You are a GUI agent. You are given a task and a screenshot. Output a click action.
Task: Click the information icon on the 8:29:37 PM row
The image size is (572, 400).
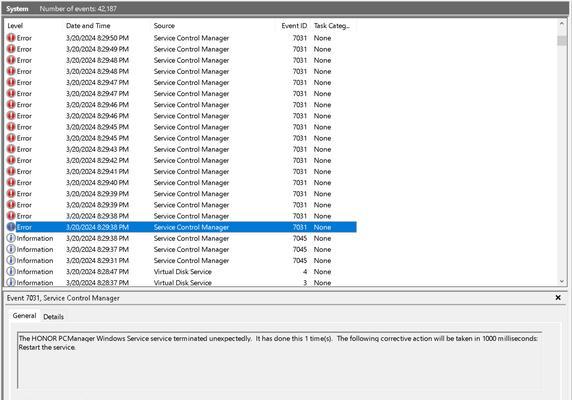click(x=11, y=249)
